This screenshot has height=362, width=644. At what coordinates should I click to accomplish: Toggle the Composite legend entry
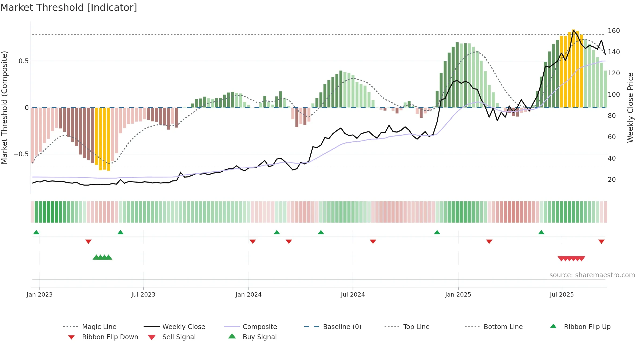click(x=250, y=327)
